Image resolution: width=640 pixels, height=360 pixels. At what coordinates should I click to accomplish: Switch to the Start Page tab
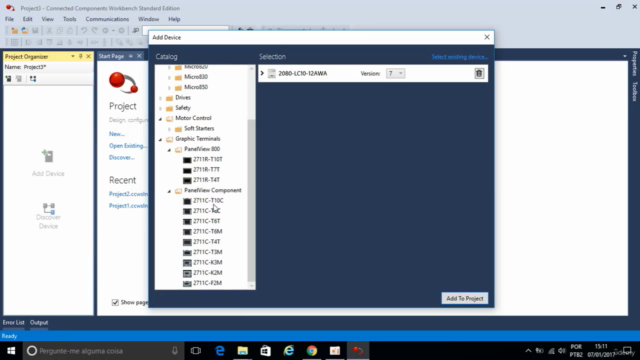111,56
